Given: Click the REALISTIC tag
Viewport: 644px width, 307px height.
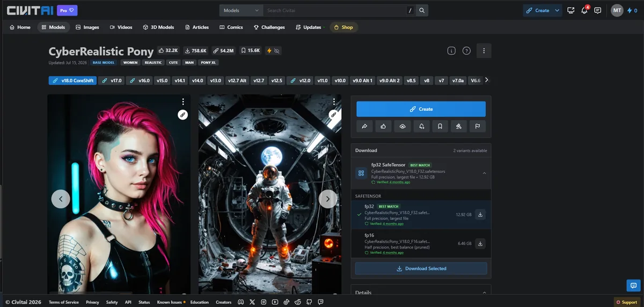Looking at the screenshot, I should 153,62.
